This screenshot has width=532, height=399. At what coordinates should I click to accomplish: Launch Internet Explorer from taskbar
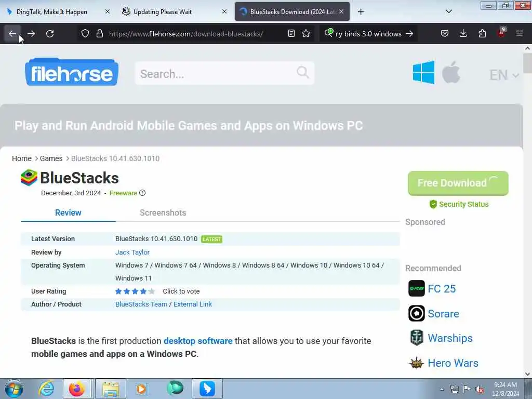(46, 389)
